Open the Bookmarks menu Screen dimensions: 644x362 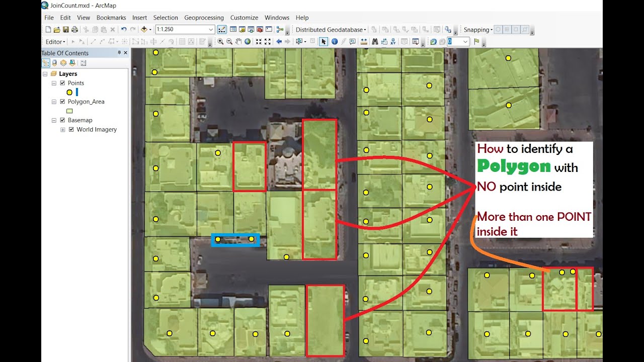point(111,18)
